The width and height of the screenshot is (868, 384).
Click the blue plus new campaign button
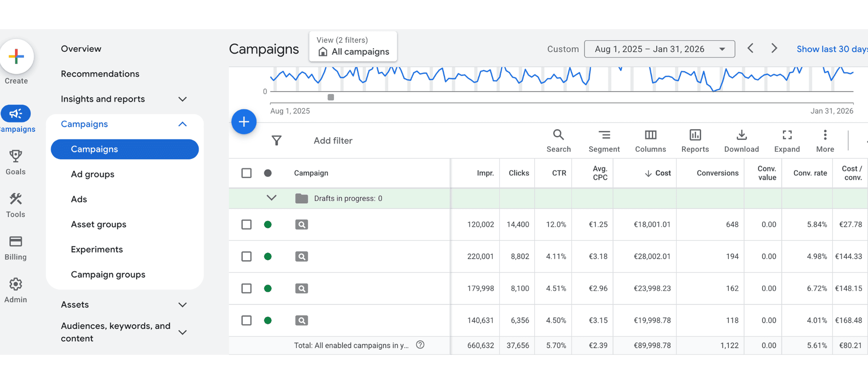pos(244,122)
